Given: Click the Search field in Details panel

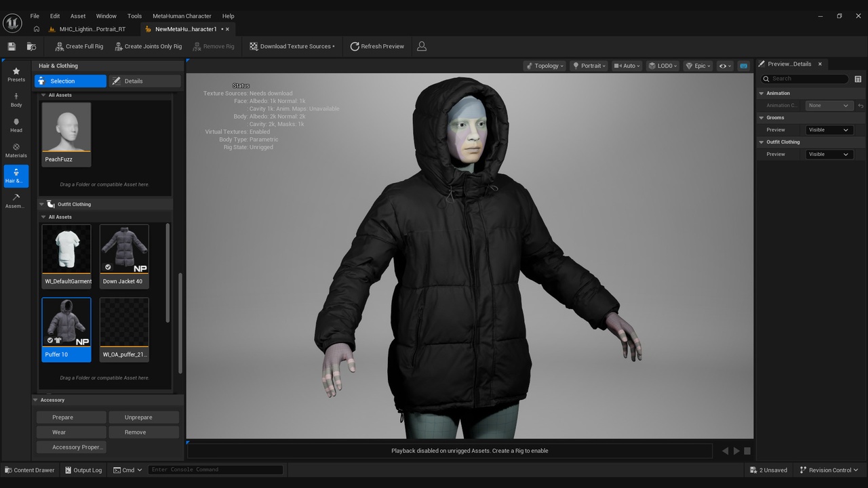Looking at the screenshot, I should point(805,79).
